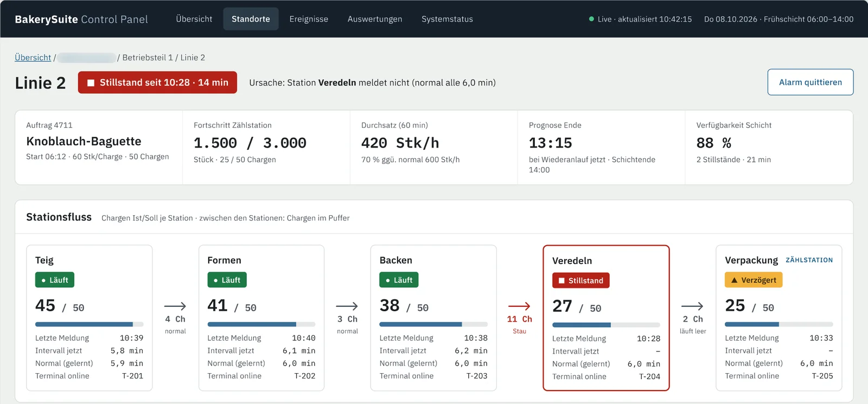The height and width of the screenshot is (404, 868).
Task: Click the 13:15 Prognose Ende value
Action: [551, 143]
